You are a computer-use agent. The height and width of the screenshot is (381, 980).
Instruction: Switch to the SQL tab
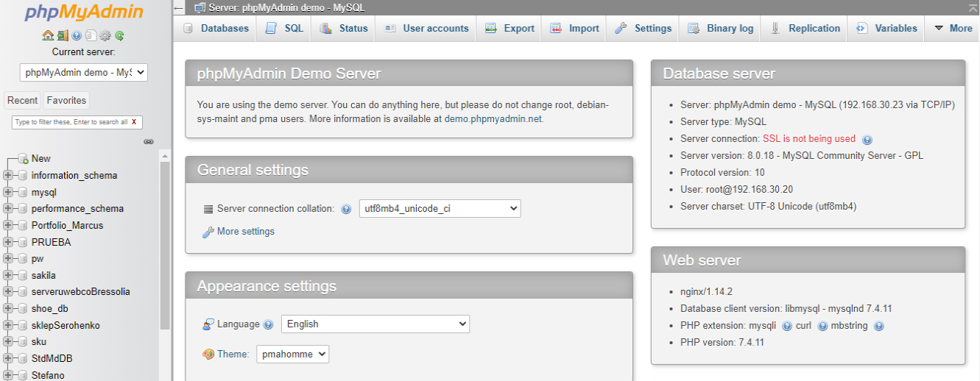[x=284, y=28]
